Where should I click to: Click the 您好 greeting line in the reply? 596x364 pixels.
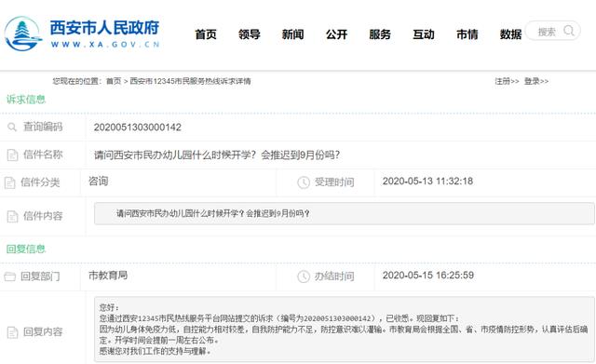pyautogui.click(x=109, y=307)
